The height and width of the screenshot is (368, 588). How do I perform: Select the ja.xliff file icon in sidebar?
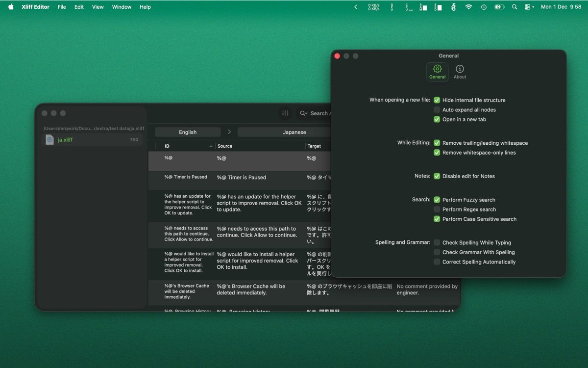click(49, 140)
